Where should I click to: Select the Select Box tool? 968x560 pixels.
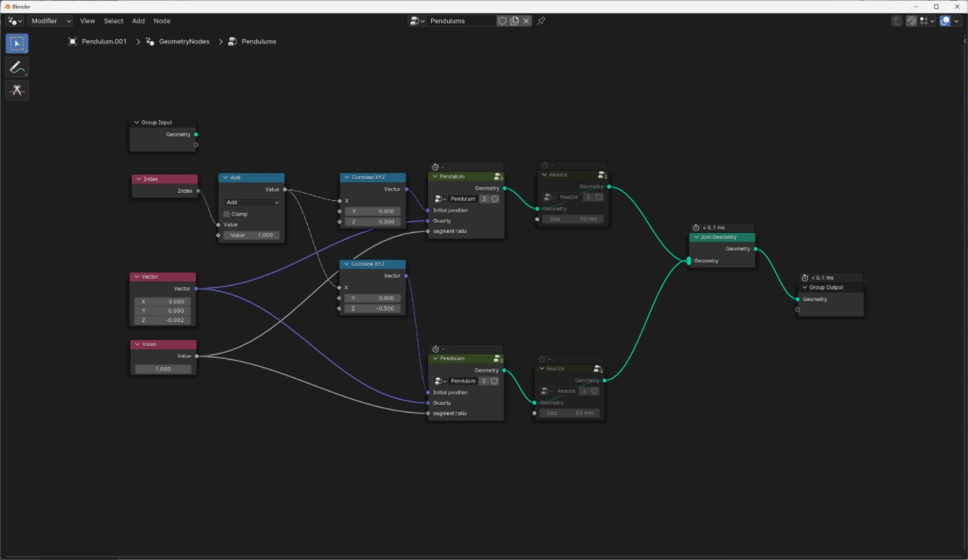pyautogui.click(x=17, y=43)
